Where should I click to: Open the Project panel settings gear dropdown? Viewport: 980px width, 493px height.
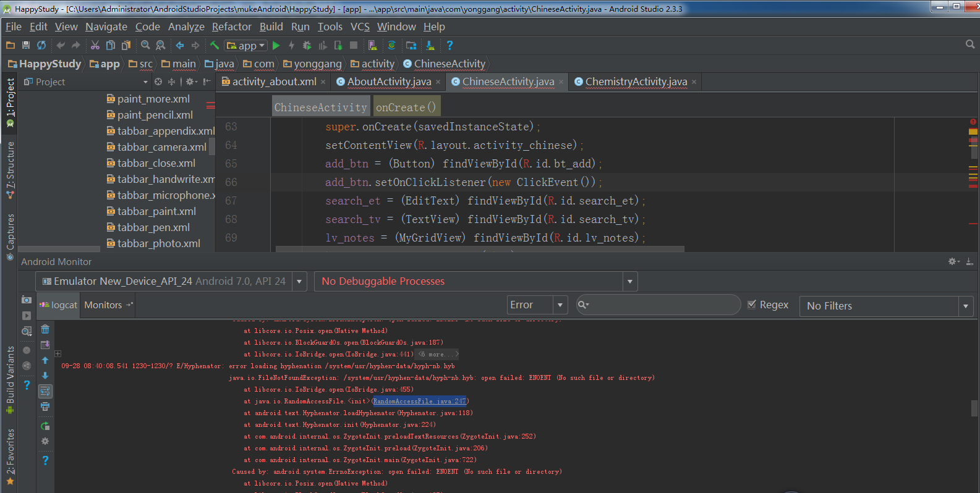(x=192, y=82)
